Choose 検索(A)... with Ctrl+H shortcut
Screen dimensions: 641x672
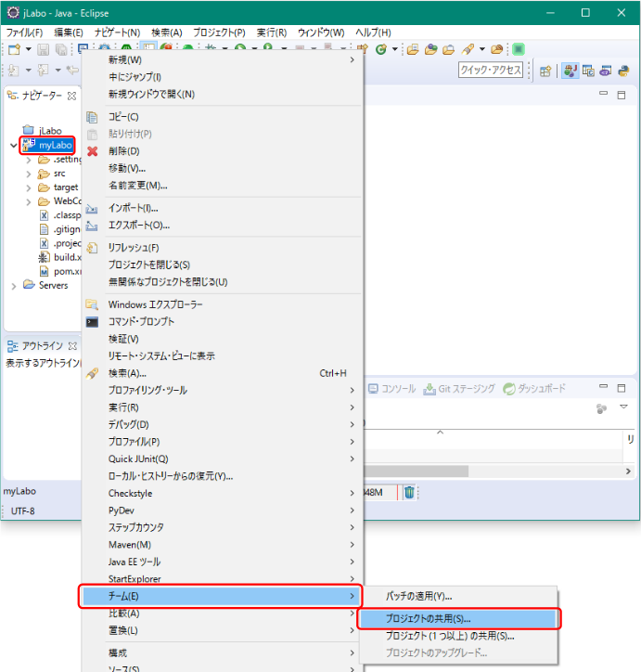(x=222, y=373)
